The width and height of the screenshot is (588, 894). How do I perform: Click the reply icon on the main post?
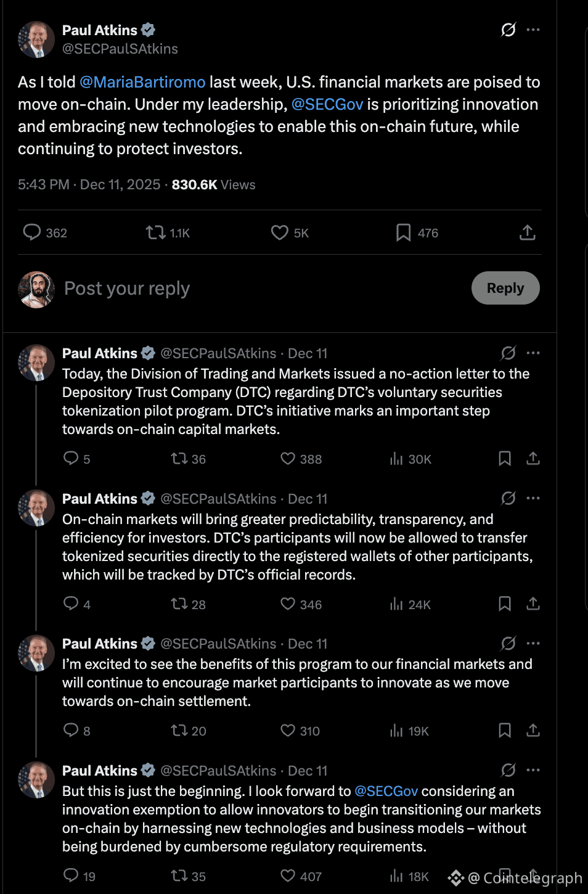(31, 232)
